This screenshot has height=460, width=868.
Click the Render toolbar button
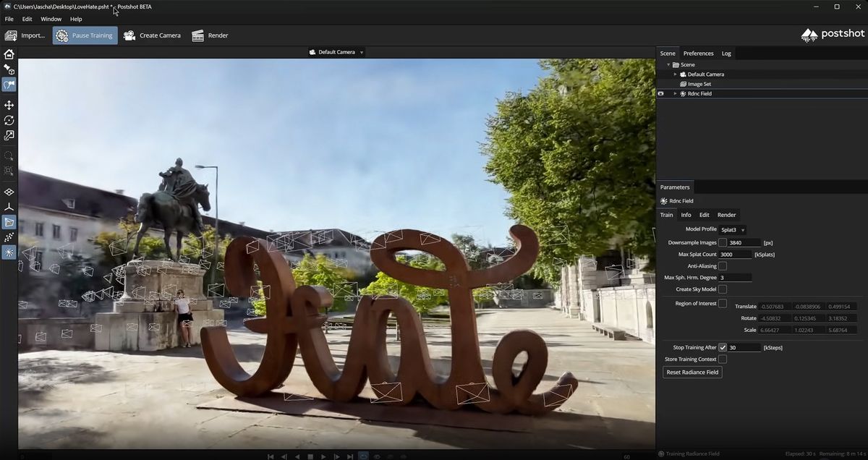coord(210,35)
